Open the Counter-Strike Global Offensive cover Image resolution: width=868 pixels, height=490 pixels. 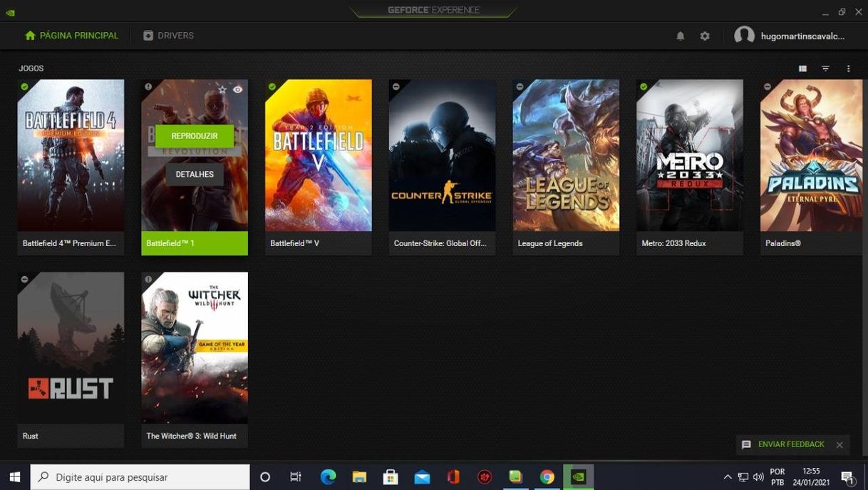pyautogui.click(x=443, y=155)
